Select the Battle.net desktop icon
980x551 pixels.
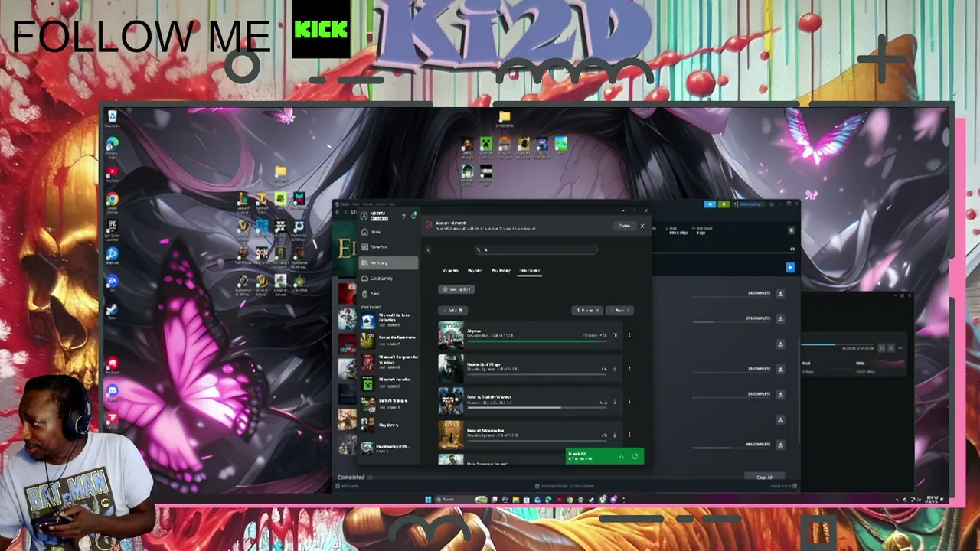113,256
